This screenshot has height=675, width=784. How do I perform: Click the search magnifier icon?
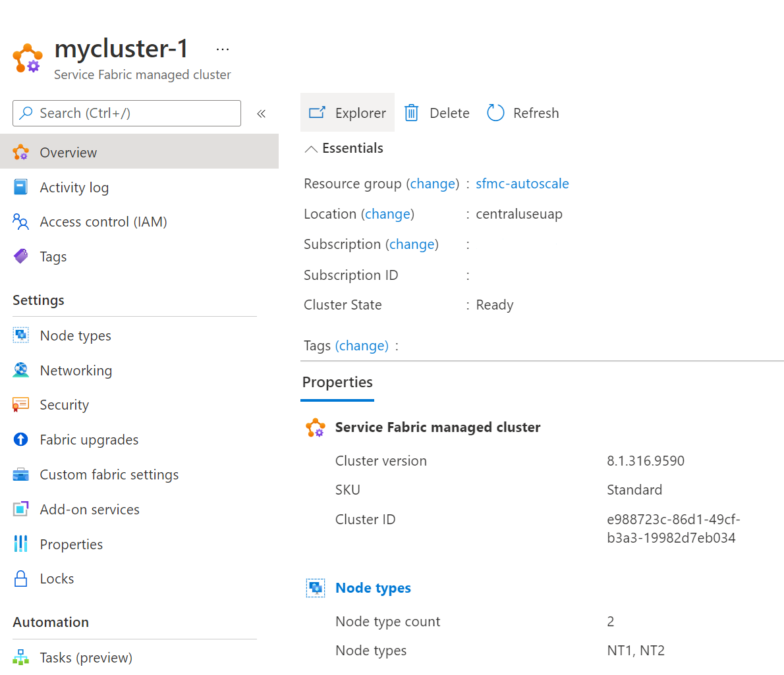pos(26,113)
